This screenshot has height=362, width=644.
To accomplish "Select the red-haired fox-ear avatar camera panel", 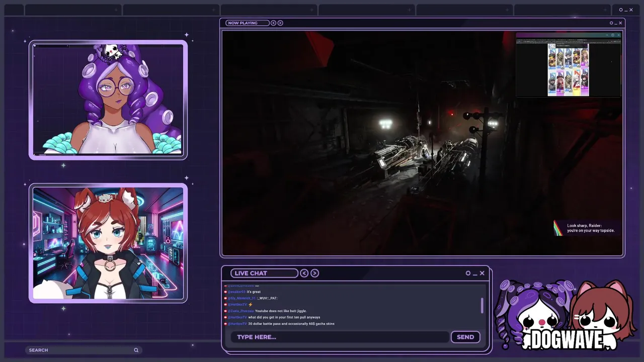I will [108, 243].
